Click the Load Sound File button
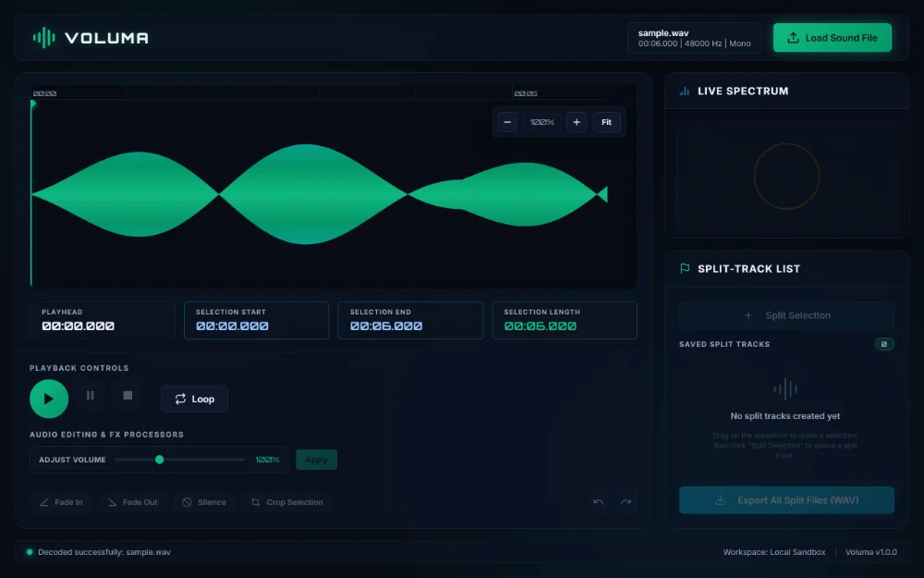The image size is (924, 578). (x=833, y=38)
